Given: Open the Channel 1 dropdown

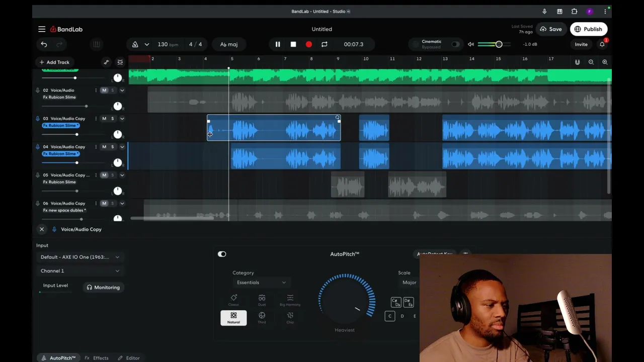Looking at the screenshot, I should [80, 270].
